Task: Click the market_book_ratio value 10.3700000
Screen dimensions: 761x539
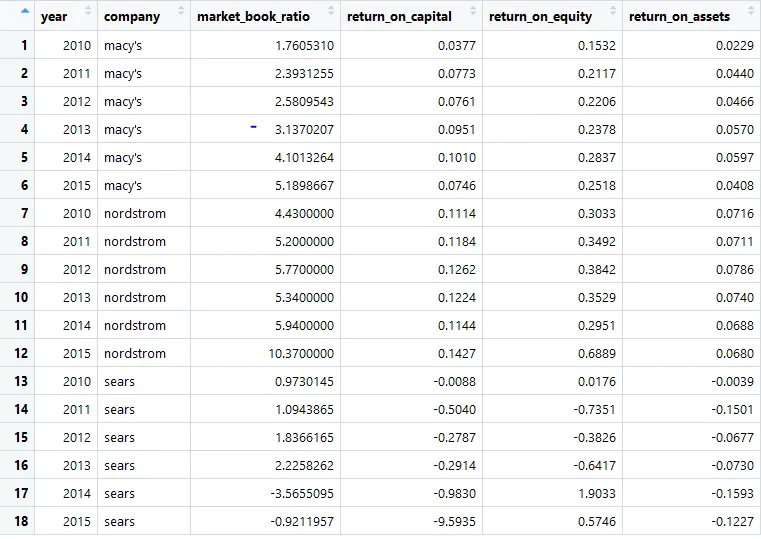Action: [x=301, y=354]
